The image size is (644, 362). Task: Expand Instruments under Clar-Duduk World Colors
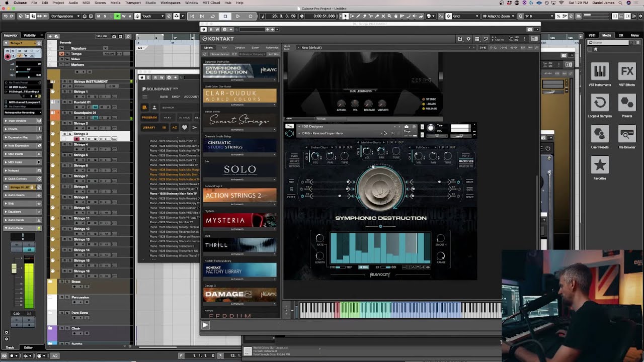click(240, 105)
